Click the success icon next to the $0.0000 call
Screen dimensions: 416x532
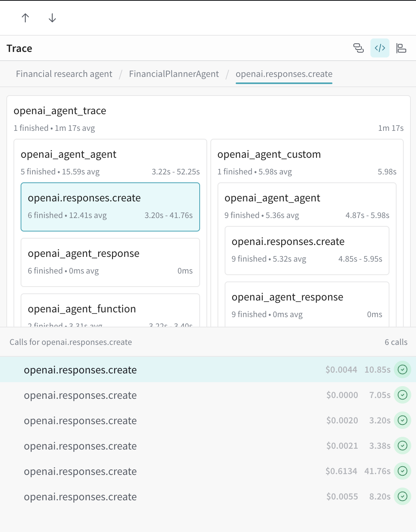pos(403,395)
